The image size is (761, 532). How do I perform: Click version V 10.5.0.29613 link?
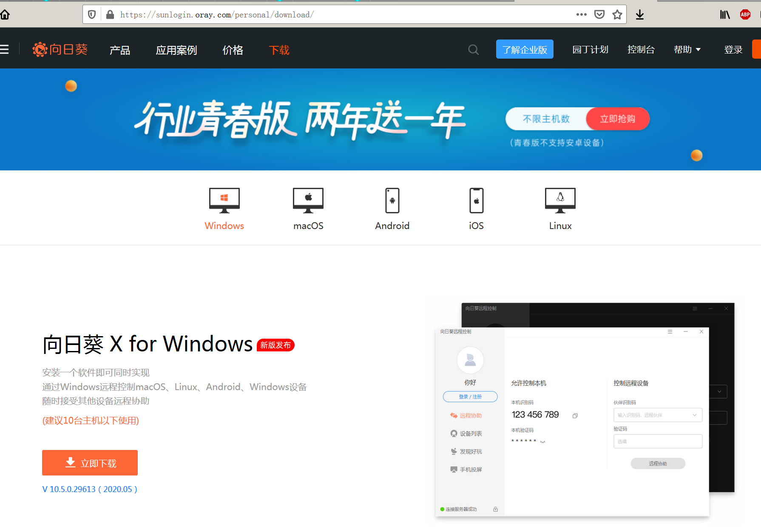coord(90,489)
